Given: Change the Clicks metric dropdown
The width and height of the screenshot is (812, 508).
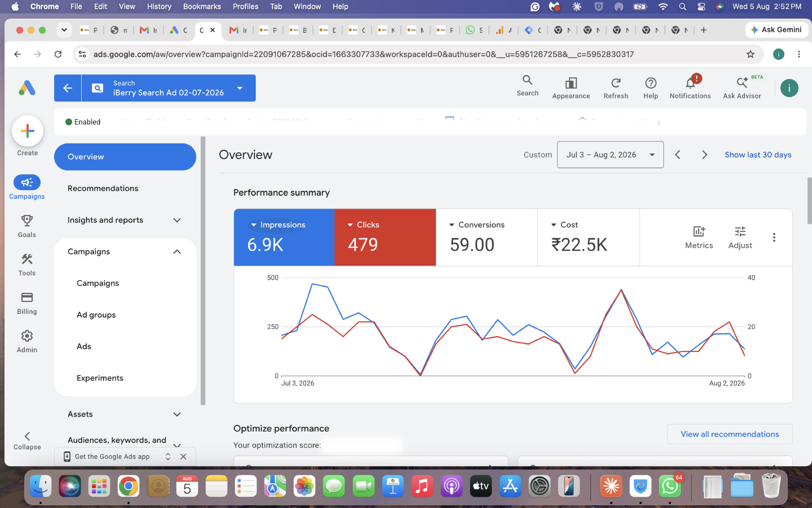Looking at the screenshot, I should (x=363, y=224).
